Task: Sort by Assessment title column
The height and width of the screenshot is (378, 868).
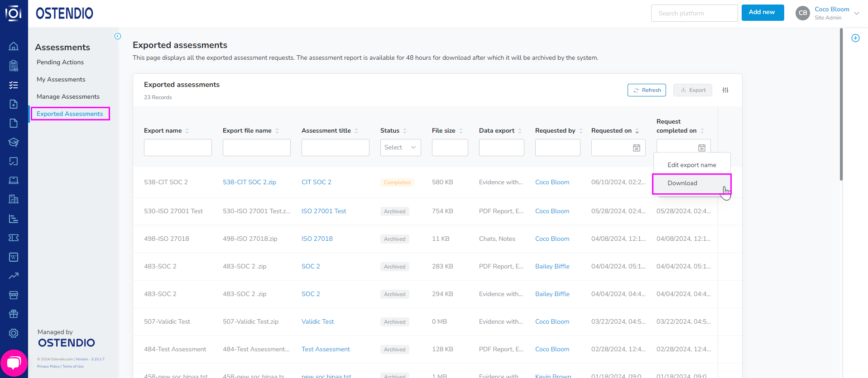Action: tap(356, 131)
